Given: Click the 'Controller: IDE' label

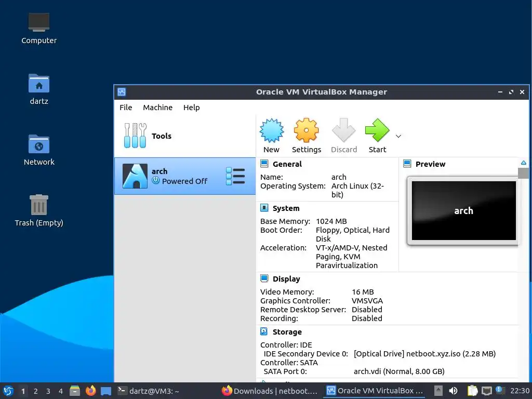Looking at the screenshot, I should point(286,345).
